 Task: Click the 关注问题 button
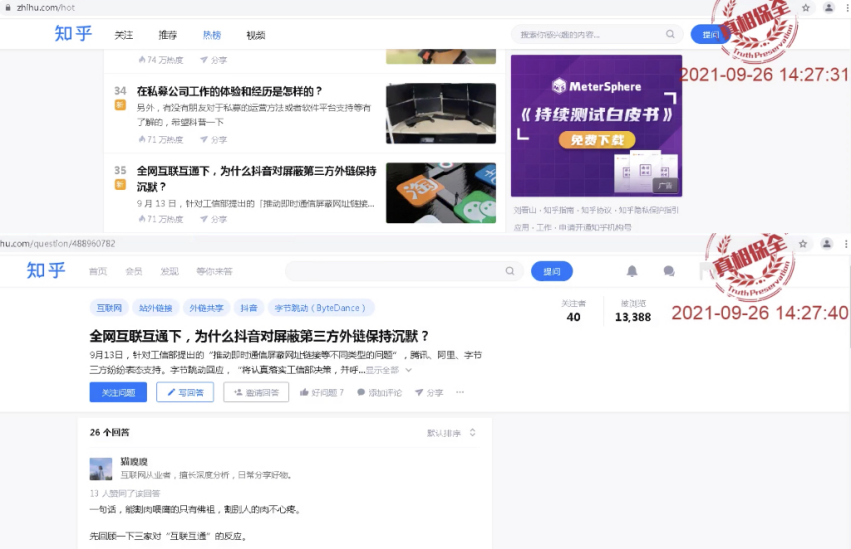point(118,393)
